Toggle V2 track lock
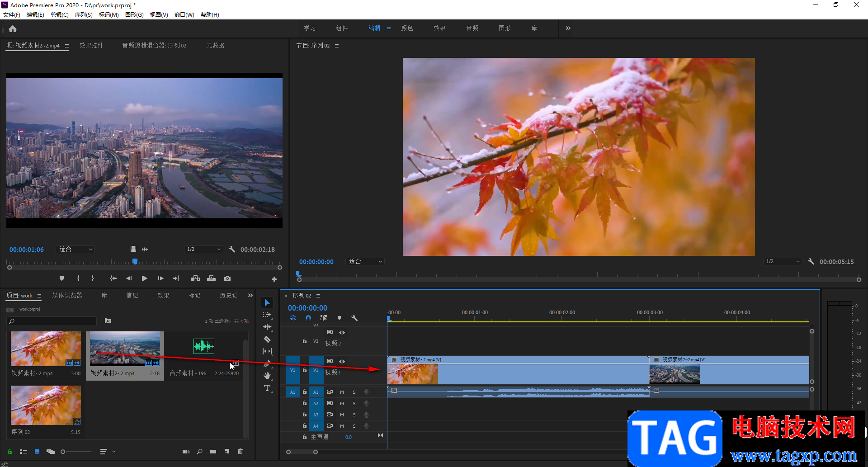 (x=305, y=341)
